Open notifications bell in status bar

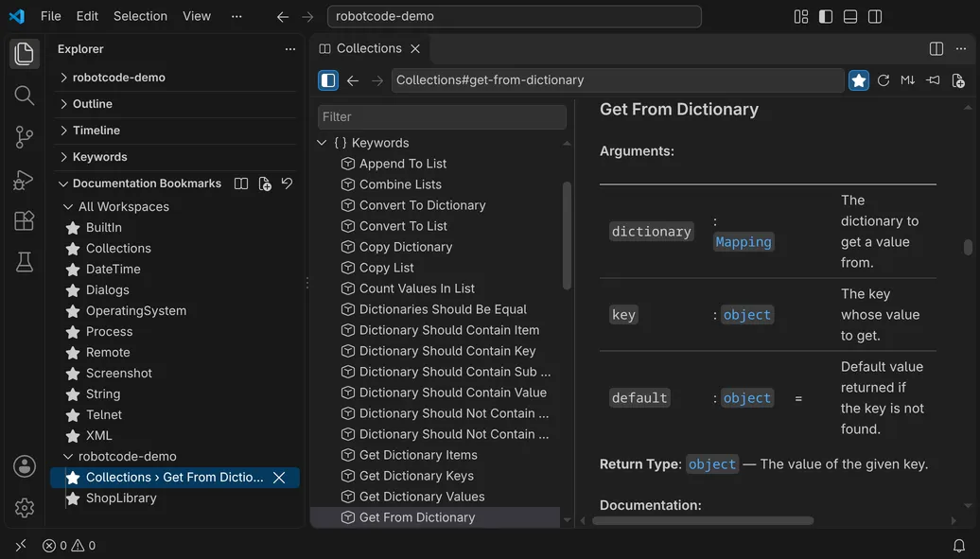pos(959,545)
